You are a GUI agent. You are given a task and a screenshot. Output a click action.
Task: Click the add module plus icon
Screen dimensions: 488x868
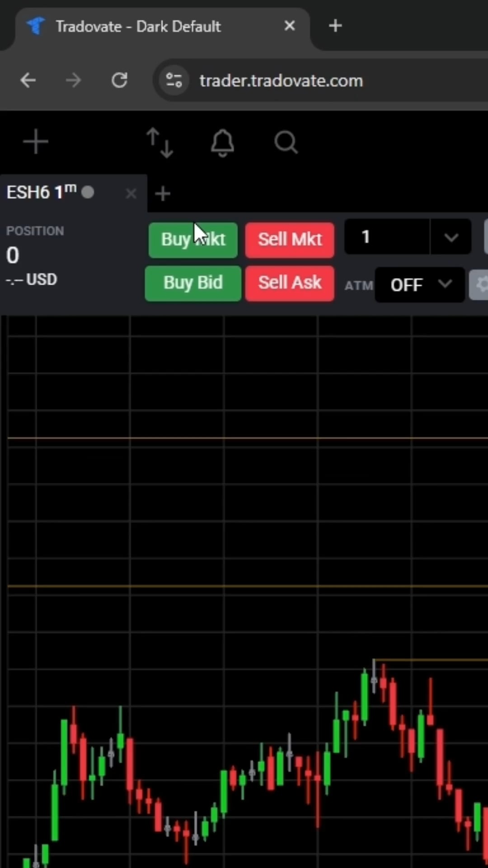tap(35, 142)
